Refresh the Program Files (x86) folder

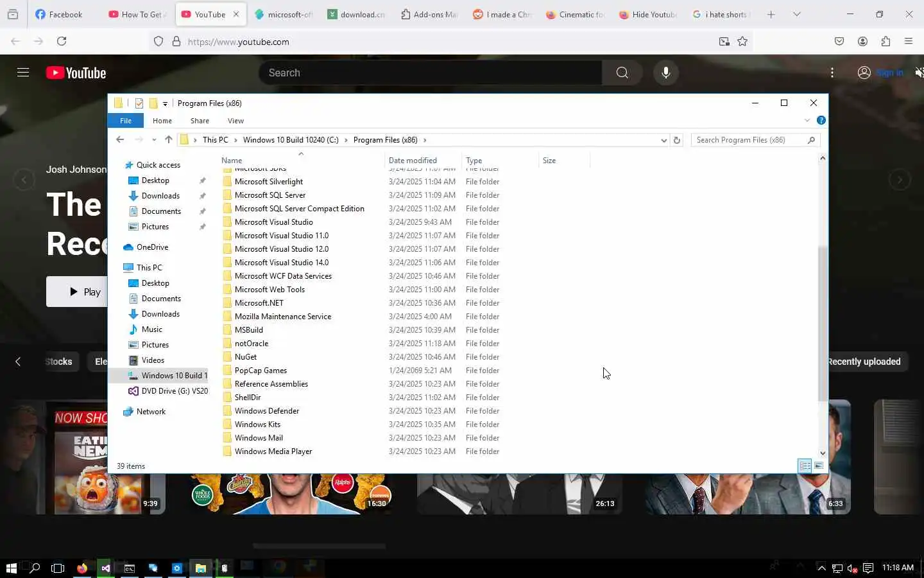pos(676,140)
